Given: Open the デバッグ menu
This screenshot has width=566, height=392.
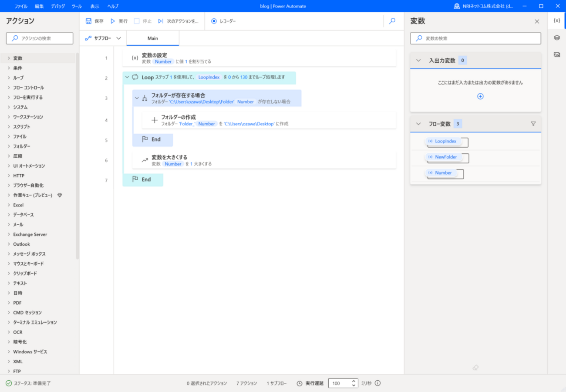Looking at the screenshot, I should [57, 6].
